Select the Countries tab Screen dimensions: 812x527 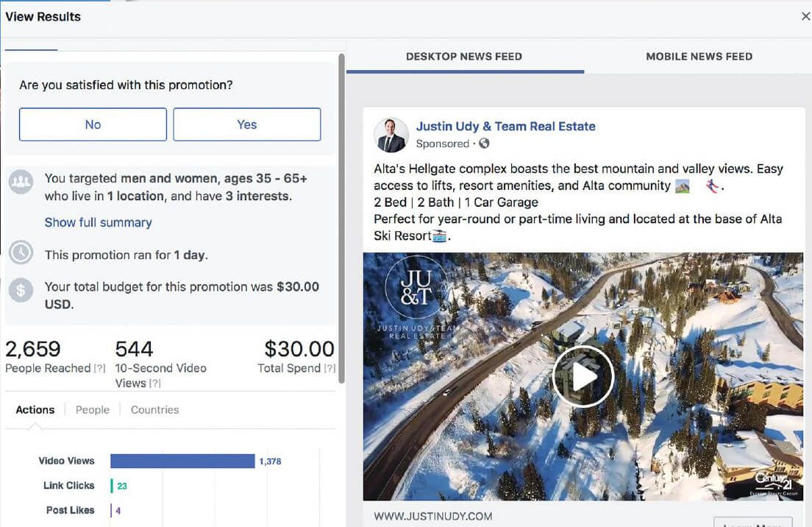click(155, 410)
